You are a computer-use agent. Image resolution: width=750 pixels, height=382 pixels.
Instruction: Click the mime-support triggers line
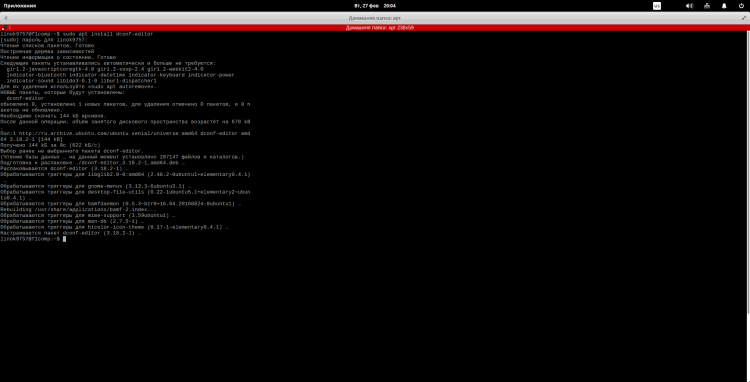[x=88, y=215]
